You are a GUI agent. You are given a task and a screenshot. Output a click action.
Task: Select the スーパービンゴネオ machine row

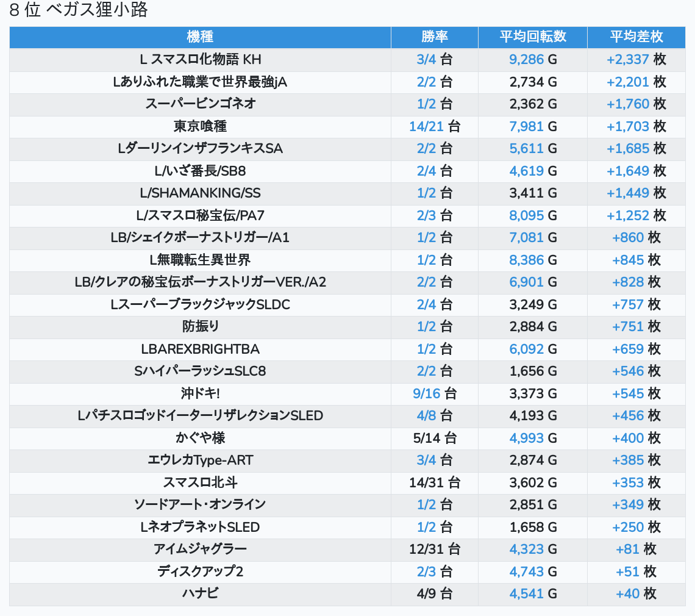click(200, 104)
